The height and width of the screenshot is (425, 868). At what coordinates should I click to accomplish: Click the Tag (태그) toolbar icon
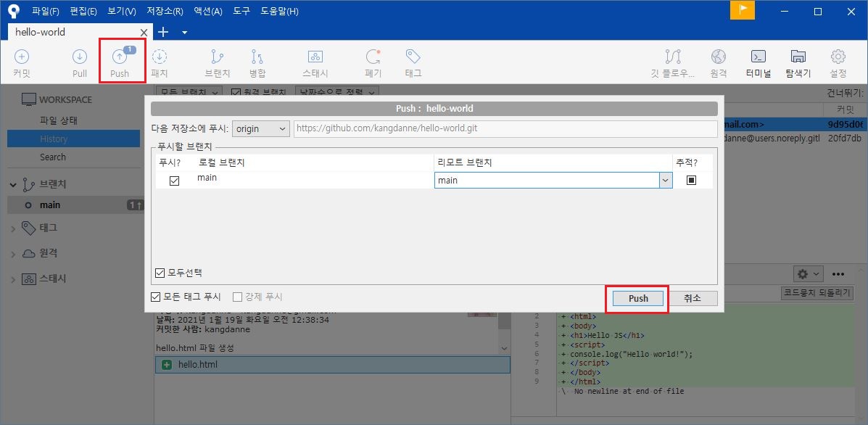click(413, 62)
